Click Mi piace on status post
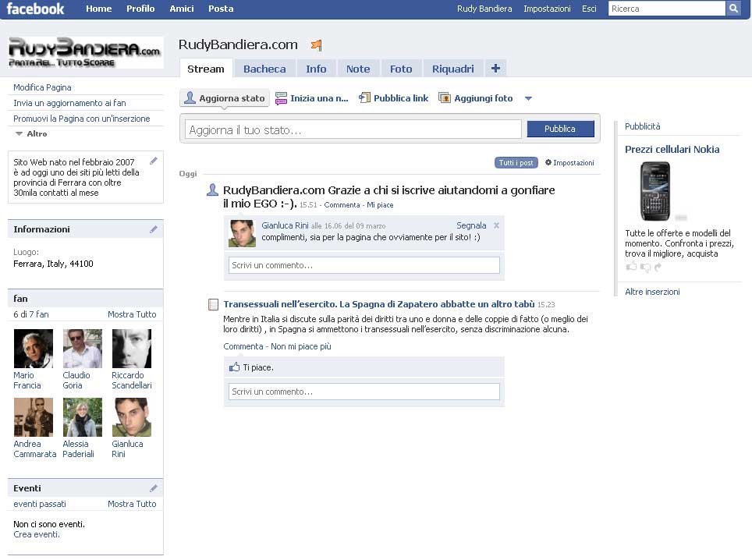 (x=380, y=204)
